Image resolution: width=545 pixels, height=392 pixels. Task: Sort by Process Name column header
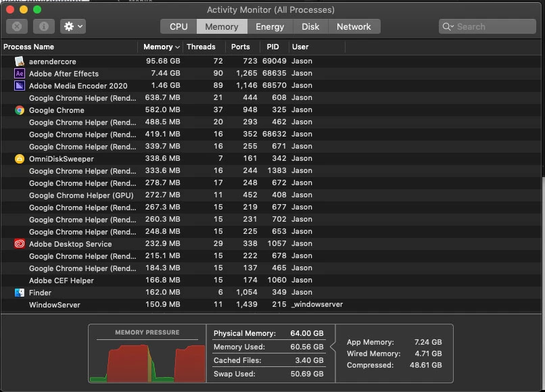click(69, 47)
